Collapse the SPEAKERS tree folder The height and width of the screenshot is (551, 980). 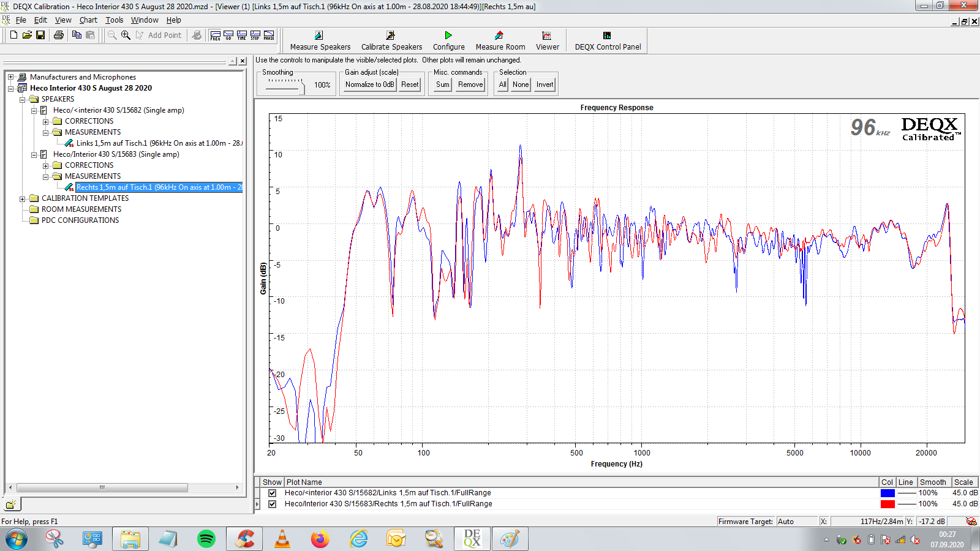pos(22,99)
